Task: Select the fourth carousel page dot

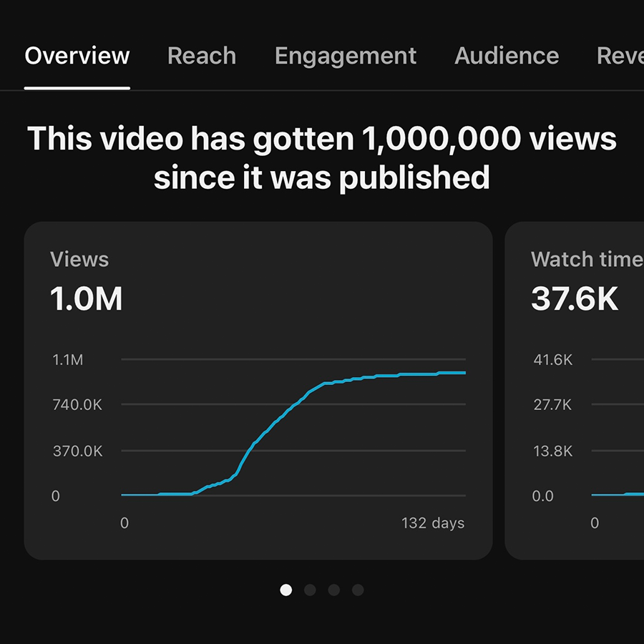Action: pyautogui.click(x=357, y=590)
